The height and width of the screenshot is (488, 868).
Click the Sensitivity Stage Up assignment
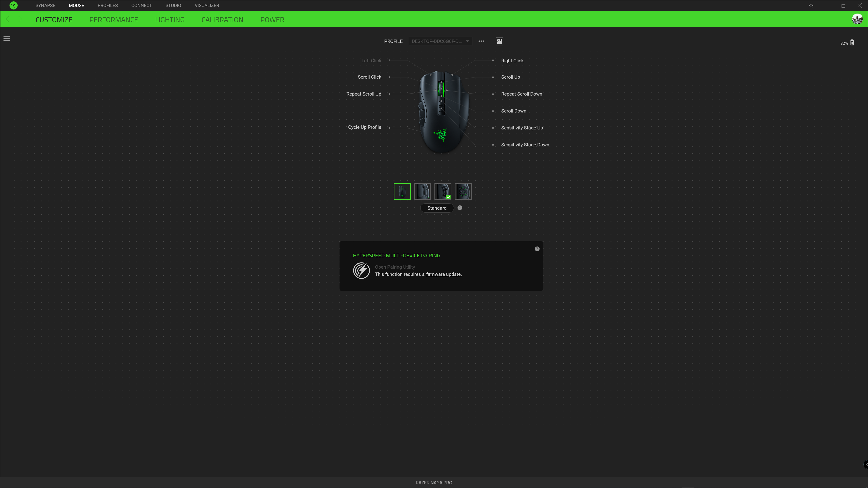[522, 128]
